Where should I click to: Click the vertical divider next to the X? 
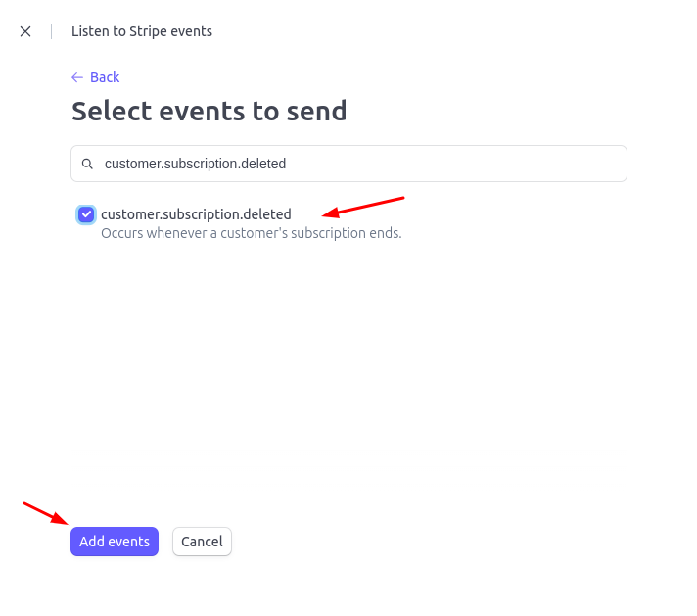coord(52,31)
